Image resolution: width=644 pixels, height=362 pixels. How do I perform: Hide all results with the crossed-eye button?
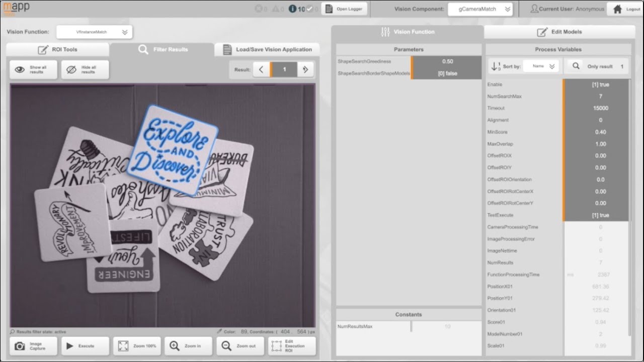85,69
